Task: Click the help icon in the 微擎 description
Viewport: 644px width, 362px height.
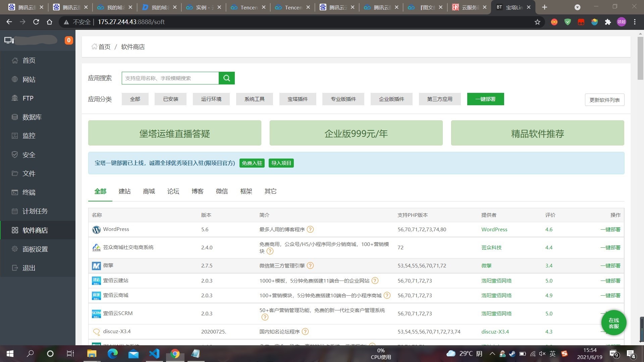Action: click(310, 266)
